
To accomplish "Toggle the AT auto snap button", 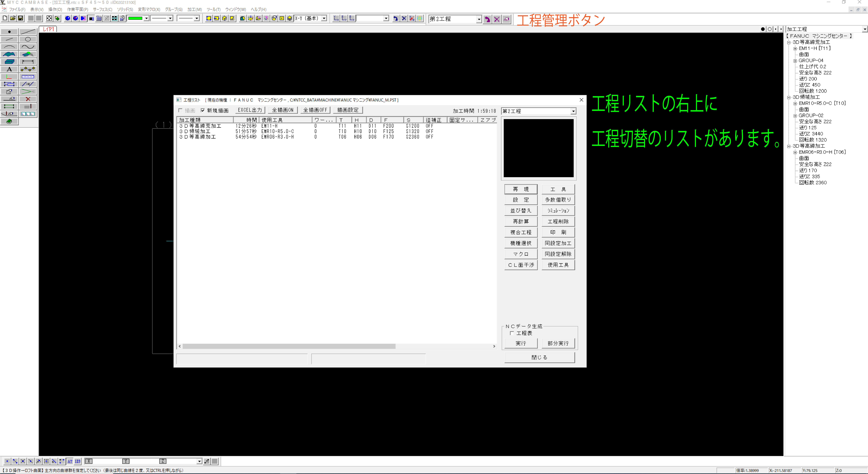I will pos(70,461).
